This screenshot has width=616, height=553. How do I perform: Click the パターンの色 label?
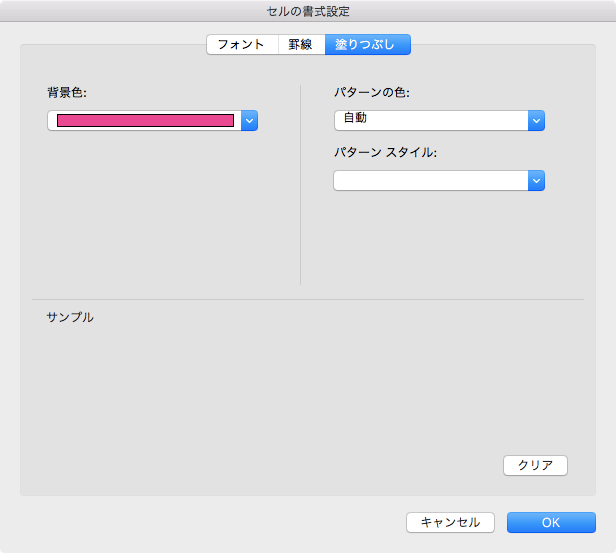372,93
